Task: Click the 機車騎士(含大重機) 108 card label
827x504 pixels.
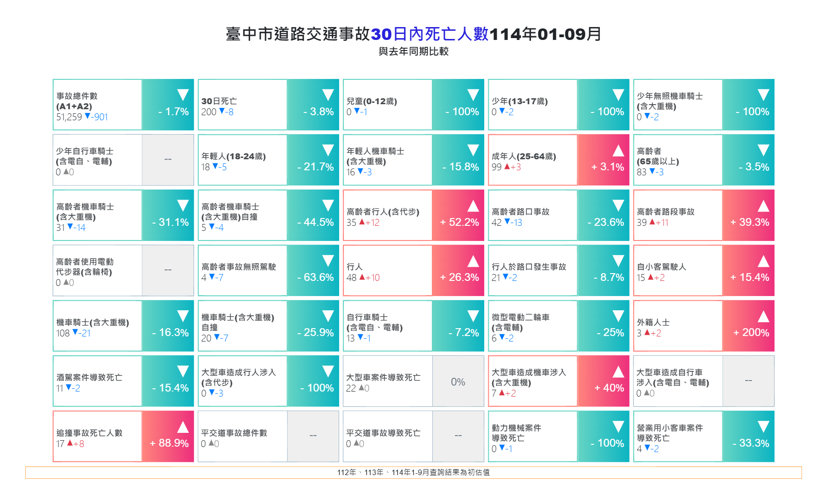Action: pyautogui.click(x=92, y=322)
